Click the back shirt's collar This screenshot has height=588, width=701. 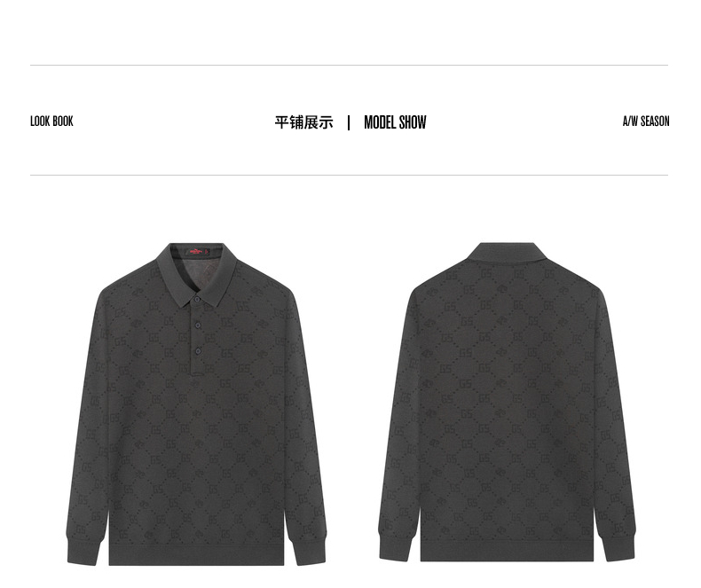pos(508,252)
